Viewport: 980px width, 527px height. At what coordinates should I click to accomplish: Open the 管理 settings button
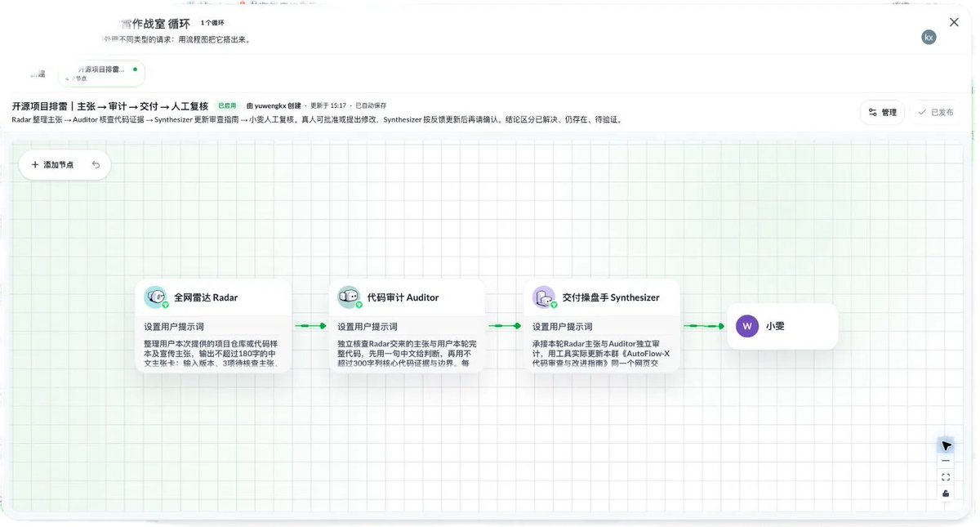(x=882, y=112)
